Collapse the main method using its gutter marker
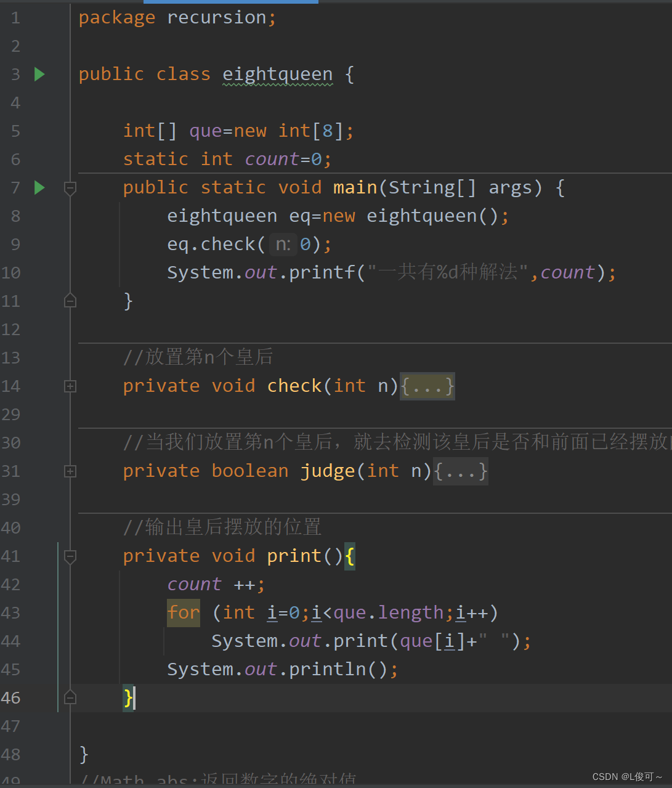The width and height of the screenshot is (672, 788). tap(70, 188)
